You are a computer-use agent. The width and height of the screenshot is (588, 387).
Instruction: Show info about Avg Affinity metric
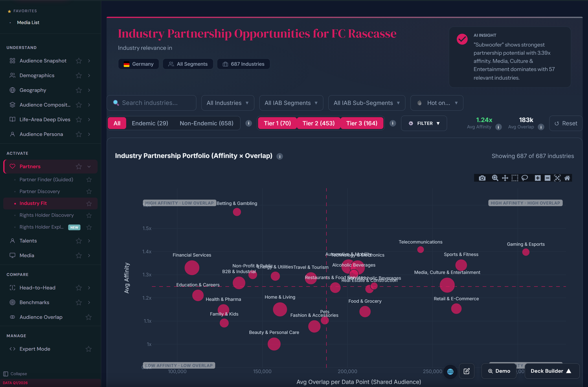[499, 127]
